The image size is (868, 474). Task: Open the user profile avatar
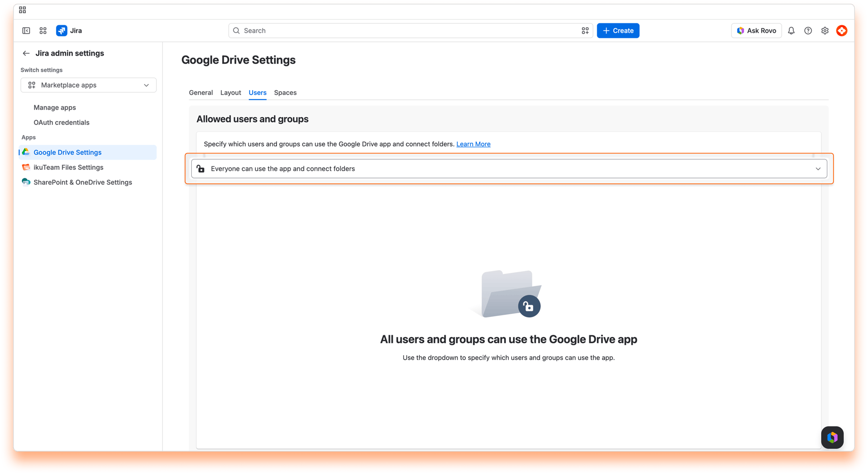842,30
